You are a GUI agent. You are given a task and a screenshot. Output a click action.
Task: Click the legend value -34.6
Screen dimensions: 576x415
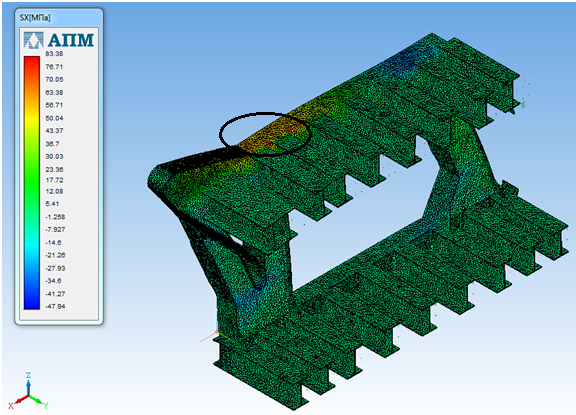click(53, 281)
